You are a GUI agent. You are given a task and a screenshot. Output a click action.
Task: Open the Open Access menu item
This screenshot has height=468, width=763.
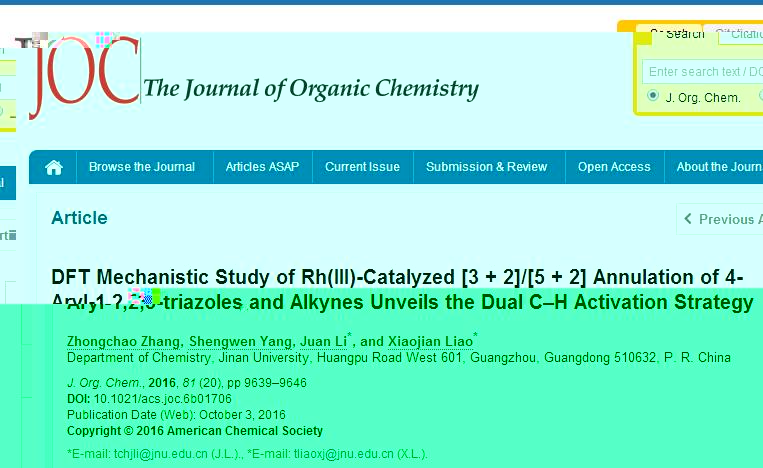tap(614, 167)
